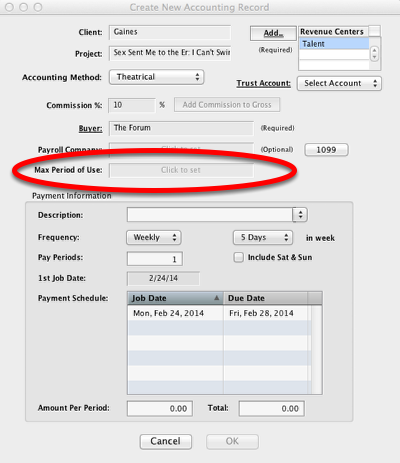Click the Commission % input field

(x=132, y=105)
